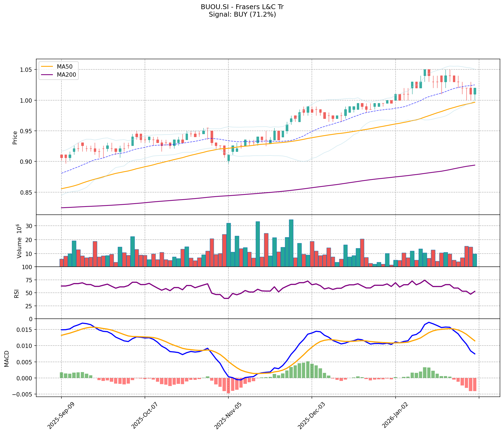The width and height of the screenshot is (504, 434).
Task: Click the MA200 purple legend line sample
Action: point(48,75)
